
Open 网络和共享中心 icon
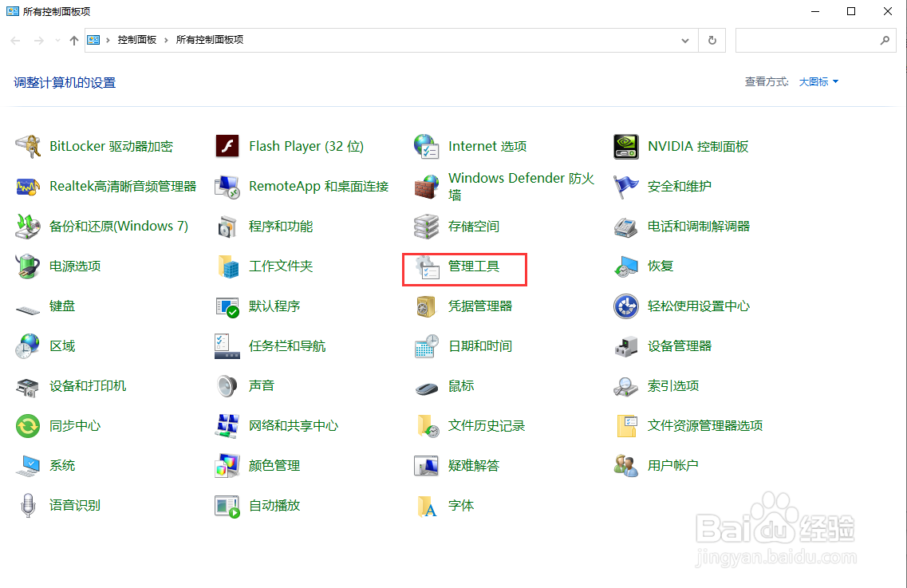pos(227,426)
